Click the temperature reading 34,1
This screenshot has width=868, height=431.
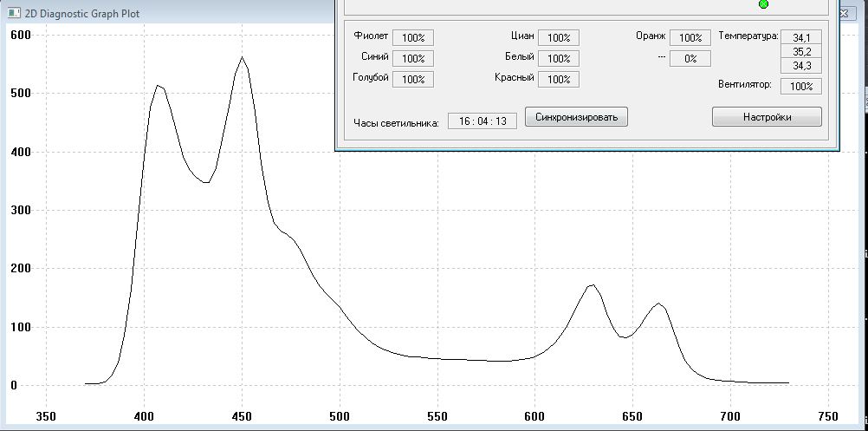click(x=801, y=37)
